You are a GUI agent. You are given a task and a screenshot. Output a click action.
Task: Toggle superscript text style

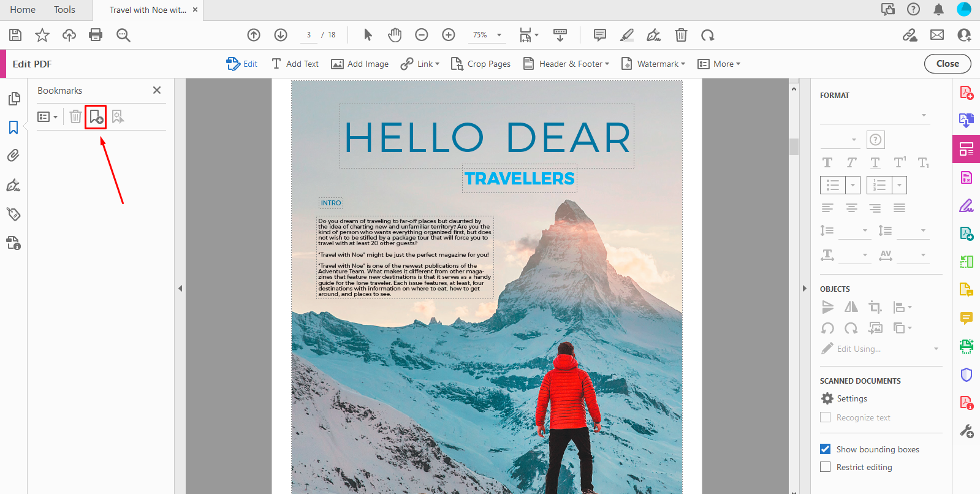click(x=900, y=162)
